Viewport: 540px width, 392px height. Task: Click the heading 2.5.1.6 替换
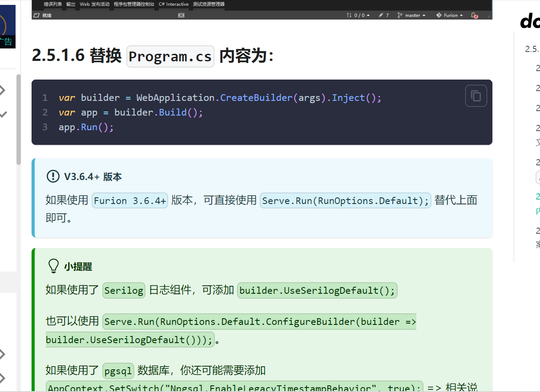click(77, 56)
